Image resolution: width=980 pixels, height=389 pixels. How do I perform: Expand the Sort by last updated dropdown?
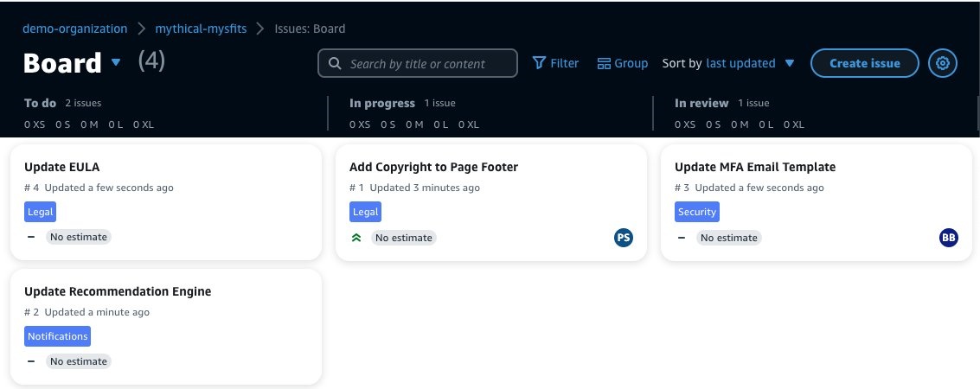click(790, 64)
